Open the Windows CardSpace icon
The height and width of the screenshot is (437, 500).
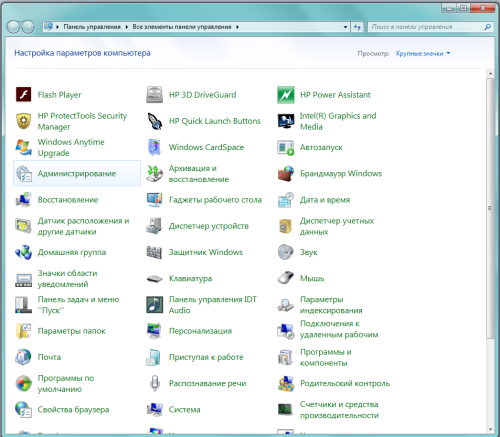[x=154, y=147]
